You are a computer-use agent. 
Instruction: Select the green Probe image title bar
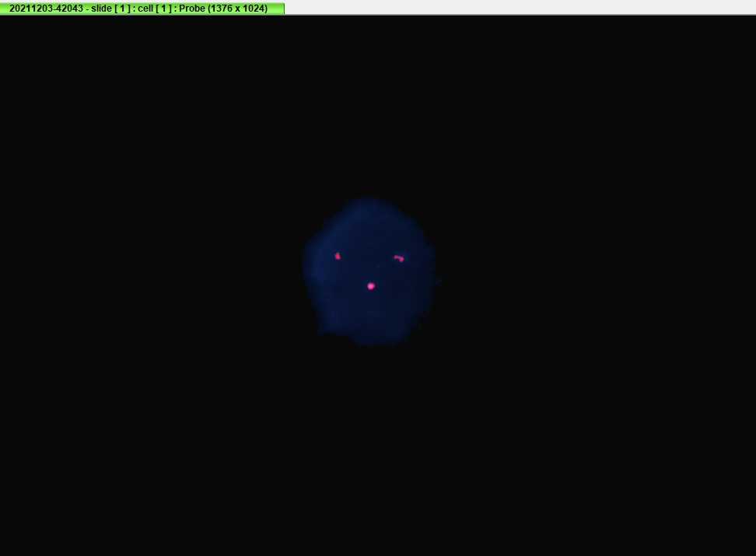142,9
